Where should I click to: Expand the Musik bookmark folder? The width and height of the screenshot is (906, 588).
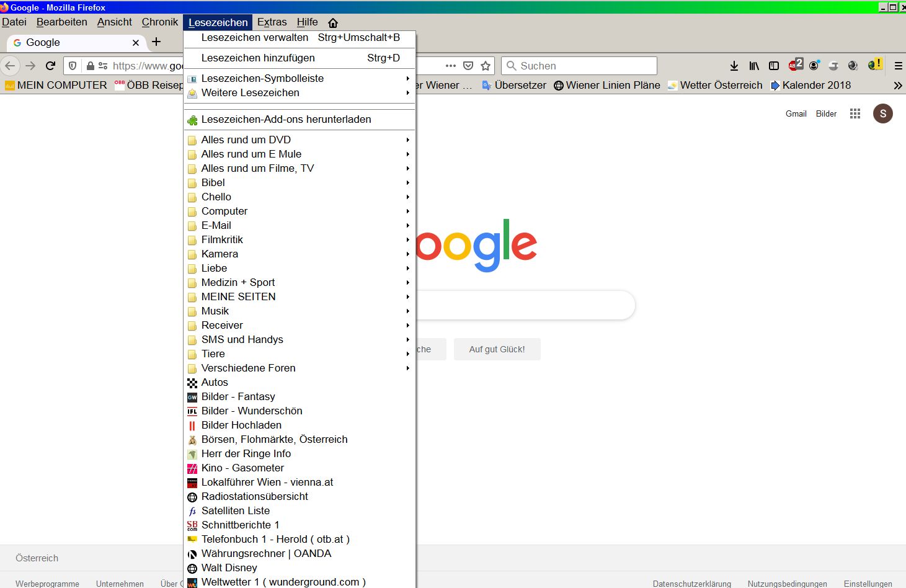300,311
